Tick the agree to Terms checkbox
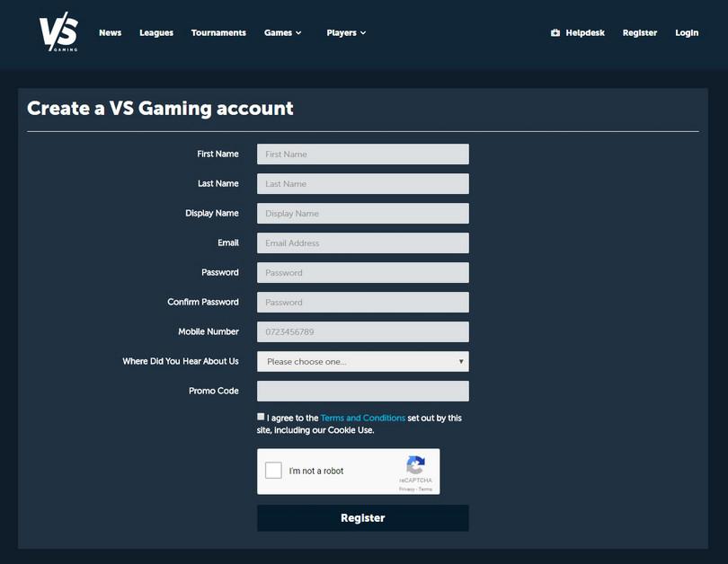Image resolution: width=728 pixels, height=564 pixels. point(261,417)
